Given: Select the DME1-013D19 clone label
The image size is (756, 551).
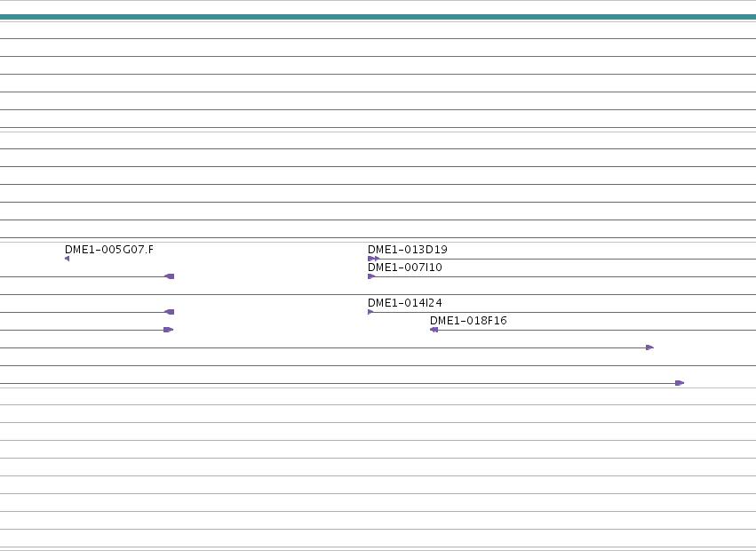Looking at the screenshot, I should [408, 250].
